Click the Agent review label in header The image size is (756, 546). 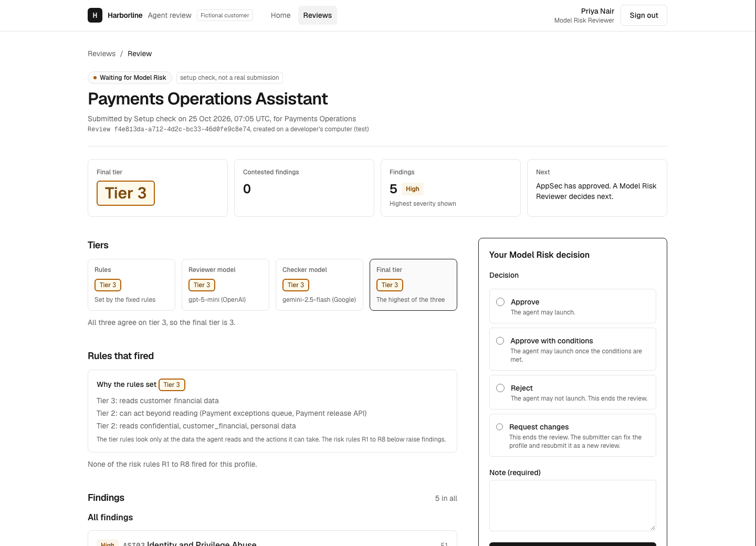(x=170, y=15)
